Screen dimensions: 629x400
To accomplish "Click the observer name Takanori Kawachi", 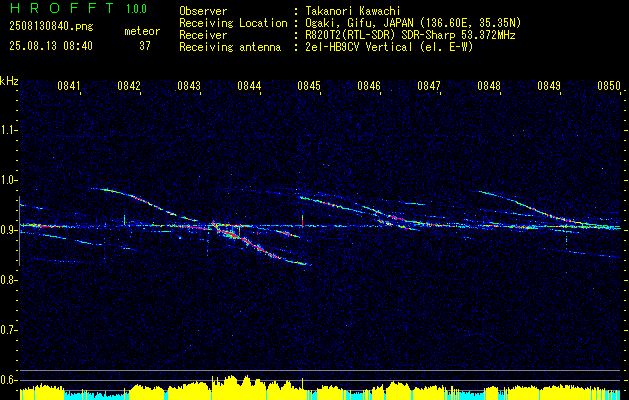I will [x=351, y=11].
